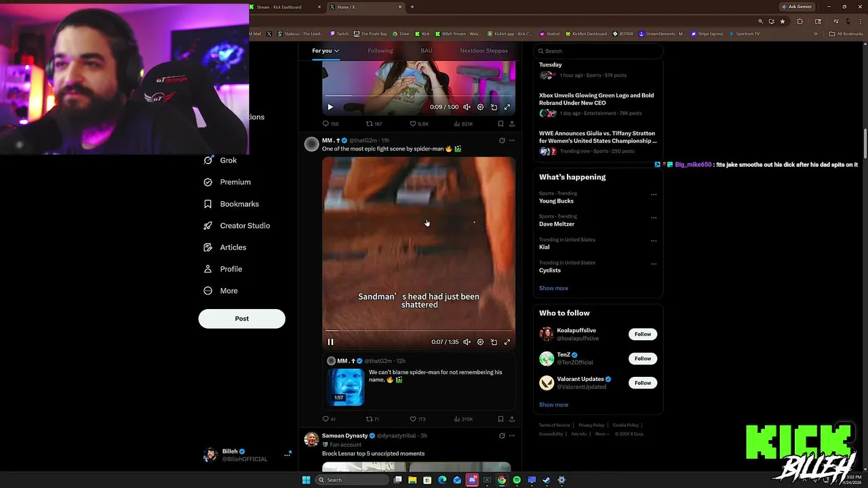868x488 pixels.
Task: Open the KickBot Dashboard bookmark
Action: tap(586, 34)
